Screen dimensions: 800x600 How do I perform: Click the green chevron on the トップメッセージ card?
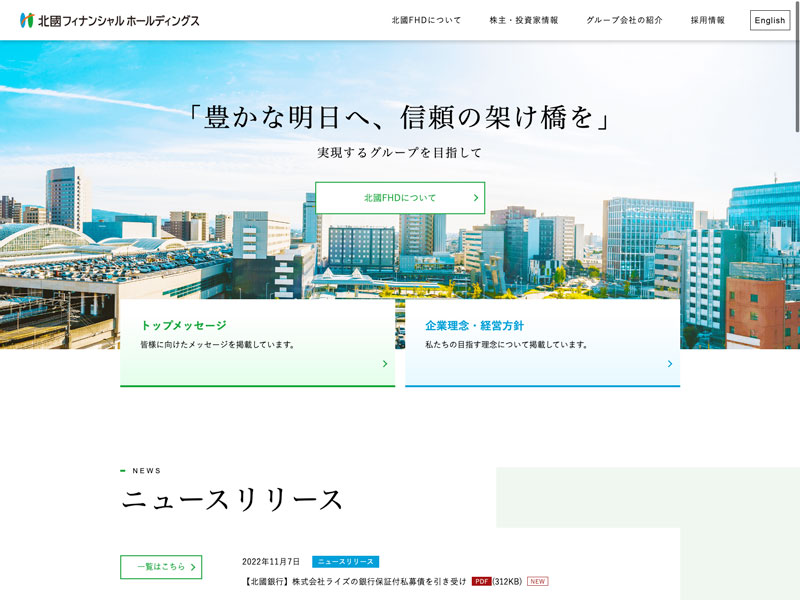[x=385, y=364]
